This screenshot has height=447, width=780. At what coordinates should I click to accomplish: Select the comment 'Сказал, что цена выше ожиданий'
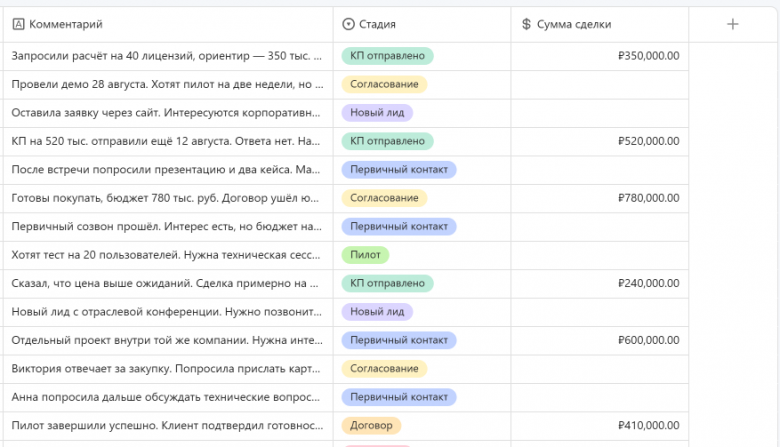tap(168, 283)
